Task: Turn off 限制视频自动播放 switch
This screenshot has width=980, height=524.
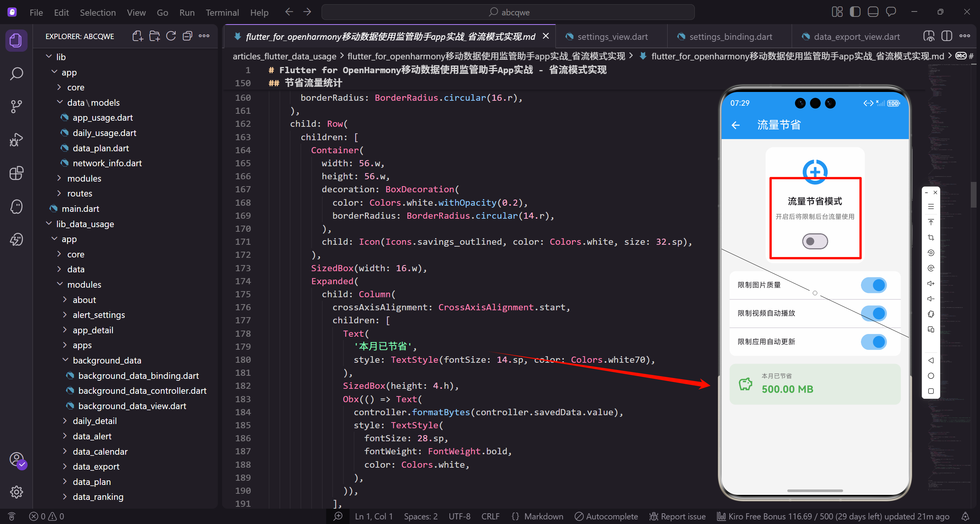Action: [x=874, y=313]
